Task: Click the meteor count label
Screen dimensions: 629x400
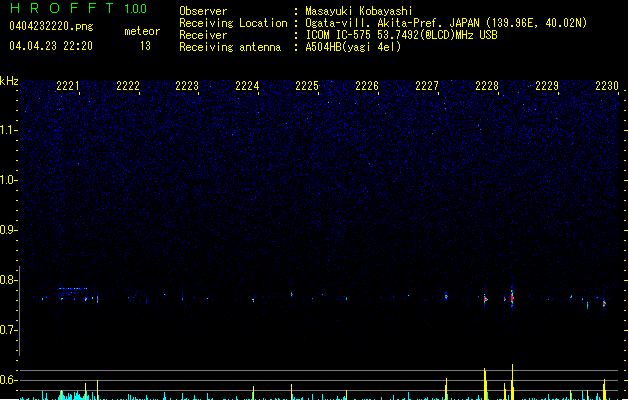Action: pos(142,31)
